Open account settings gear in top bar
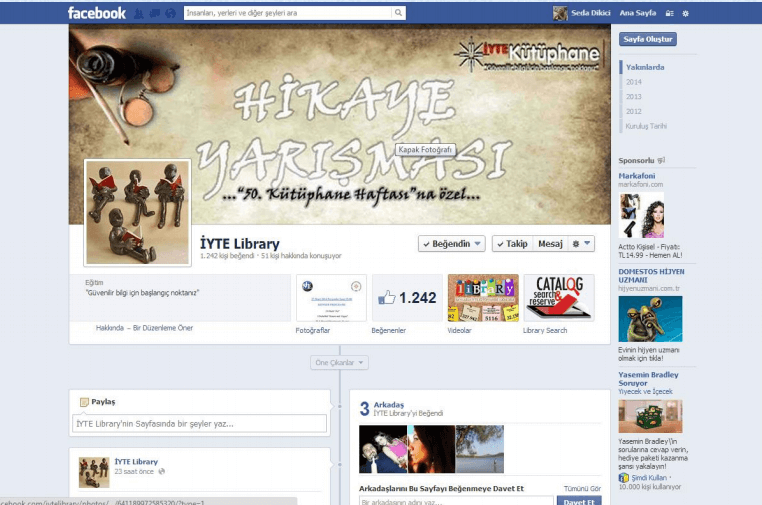The image size is (762, 505). tap(685, 14)
